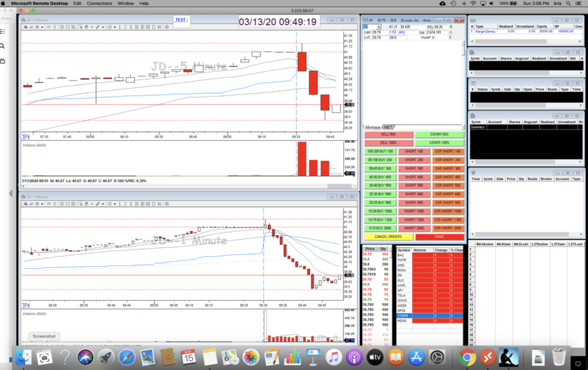Click the CANCEL ORDERS button

388,237
